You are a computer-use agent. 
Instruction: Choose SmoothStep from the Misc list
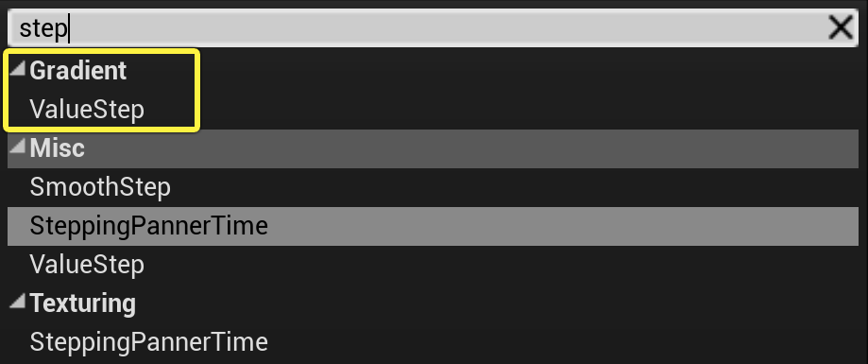pos(100,187)
